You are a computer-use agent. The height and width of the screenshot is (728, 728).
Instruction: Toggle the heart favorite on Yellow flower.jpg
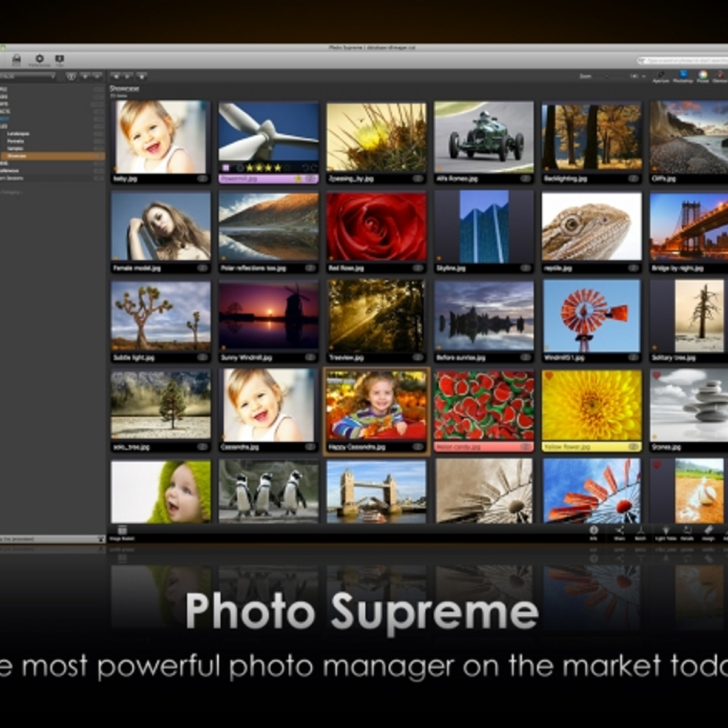tap(548, 374)
